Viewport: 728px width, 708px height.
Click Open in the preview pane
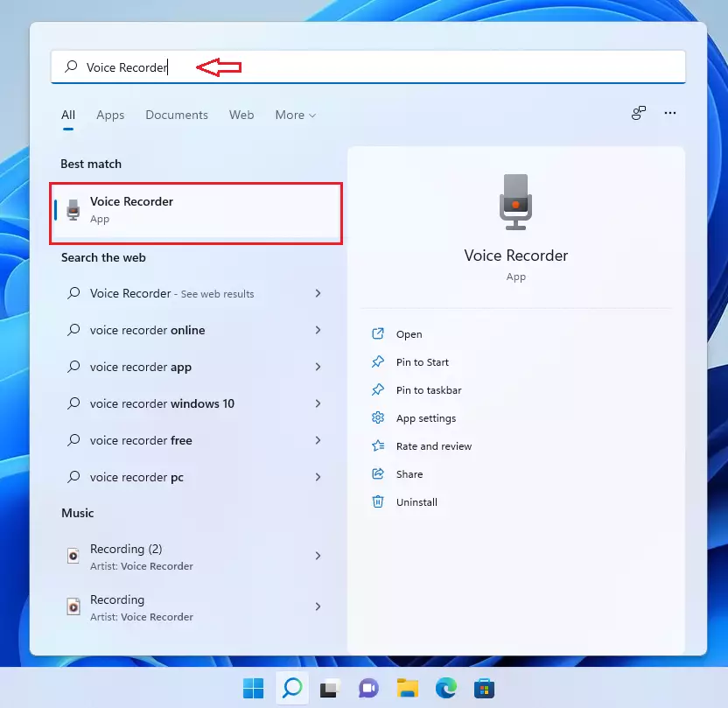(x=409, y=334)
